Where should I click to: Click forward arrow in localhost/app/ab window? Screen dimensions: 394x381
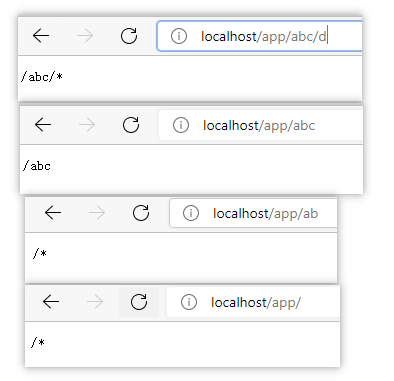tap(97, 213)
